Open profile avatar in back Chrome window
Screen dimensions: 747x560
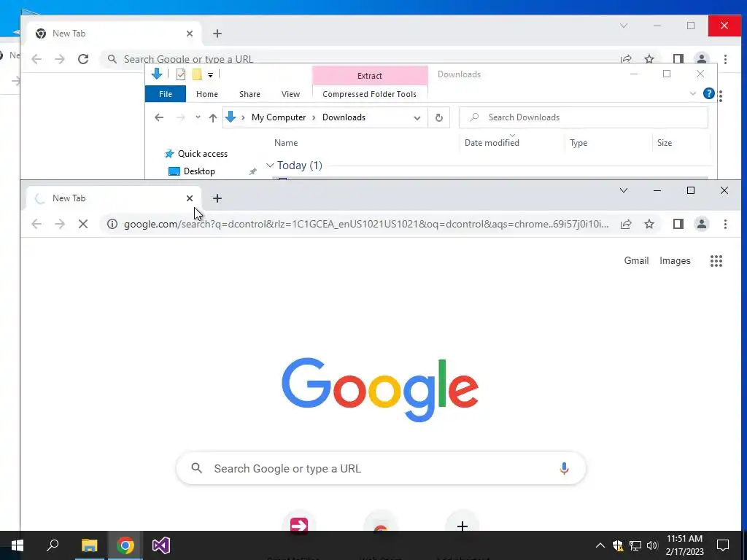pos(701,59)
